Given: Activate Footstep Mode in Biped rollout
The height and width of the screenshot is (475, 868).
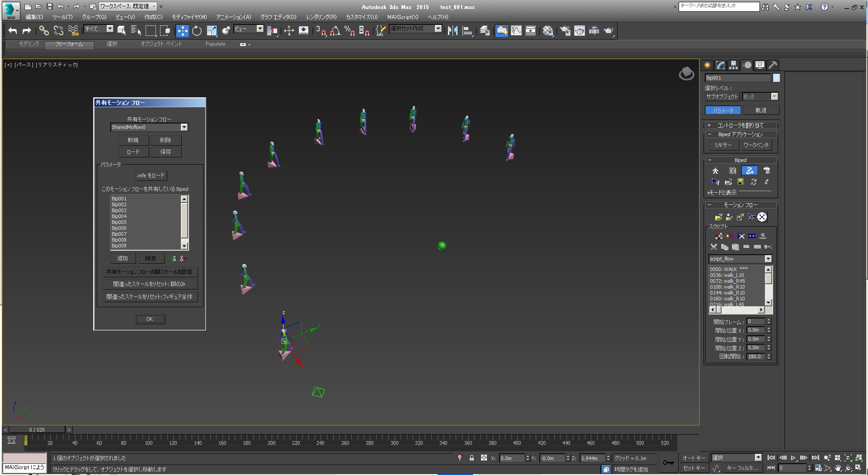Looking at the screenshot, I should 732,171.
